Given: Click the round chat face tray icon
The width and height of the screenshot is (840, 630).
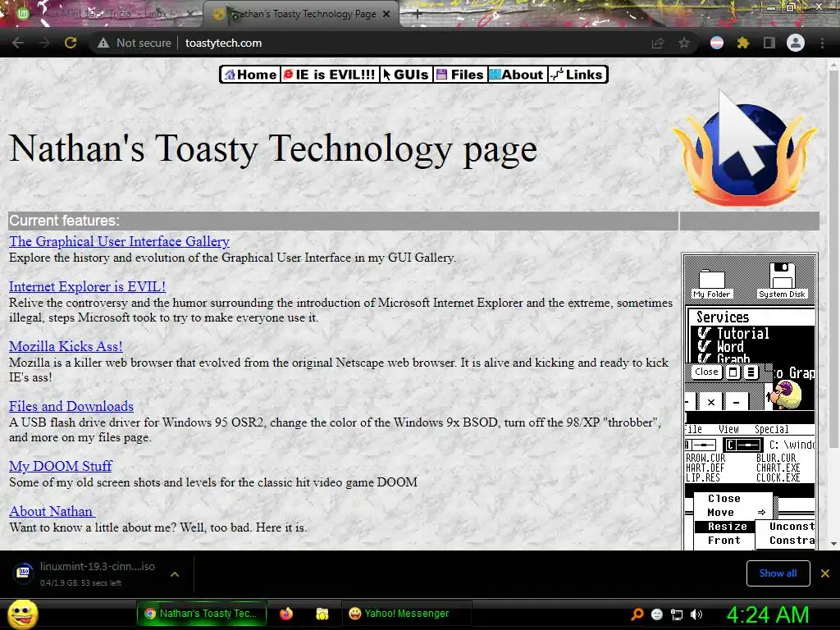Looking at the screenshot, I should (x=657, y=614).
